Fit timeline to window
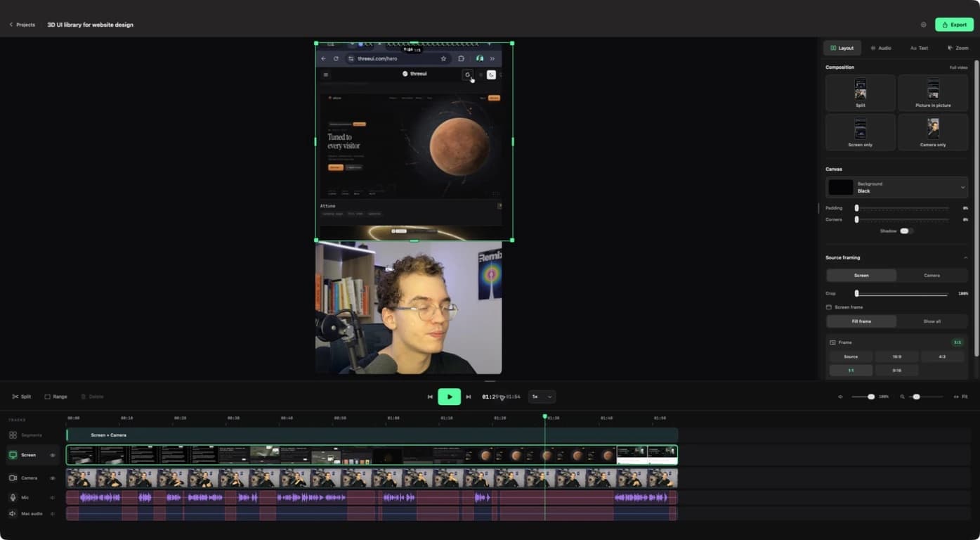The image size is (980, 540). [x=960, y=397]
